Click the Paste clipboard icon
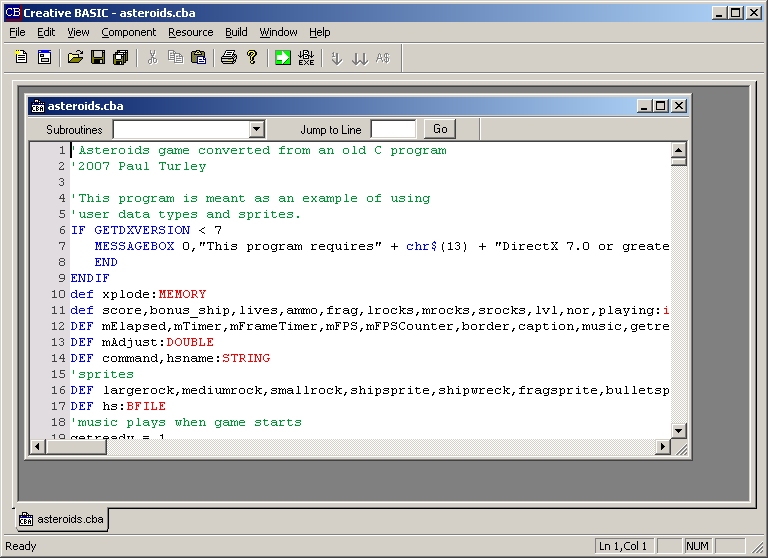 click(198, 58)
